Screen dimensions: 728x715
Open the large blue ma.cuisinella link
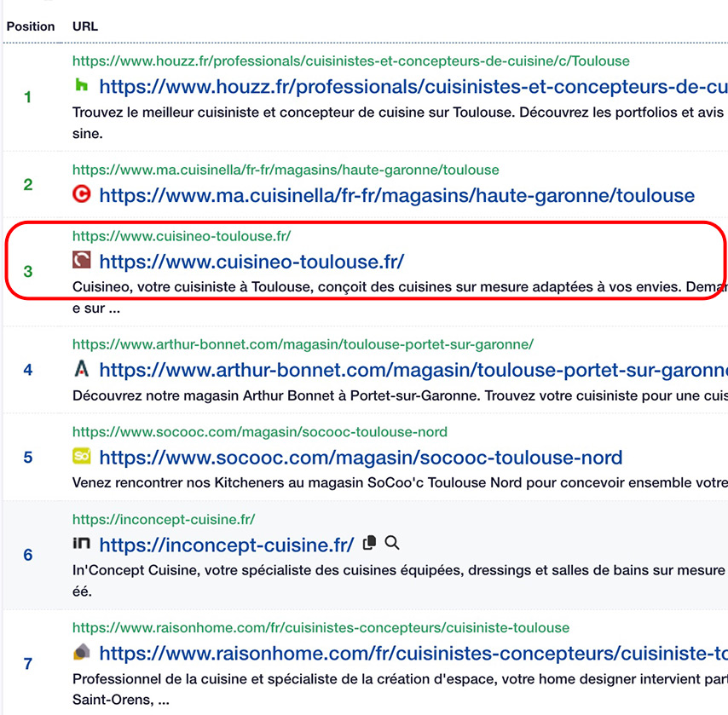[x=397, y=195]
